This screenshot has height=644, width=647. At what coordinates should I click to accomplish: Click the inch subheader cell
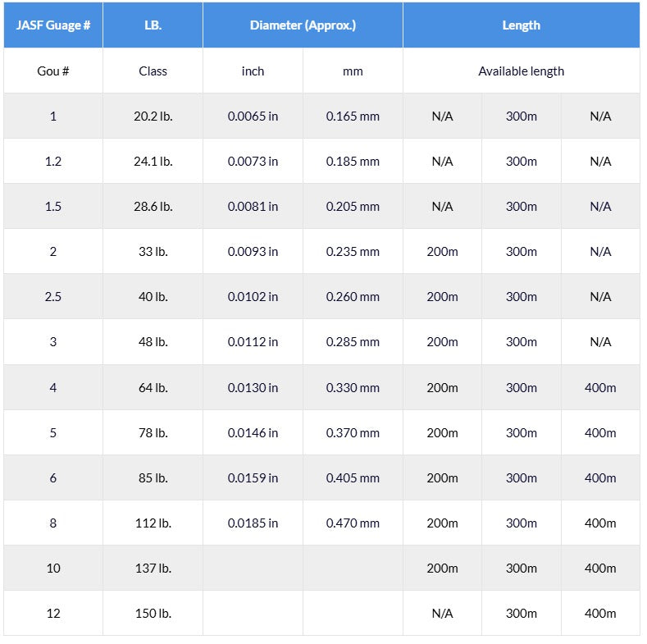tap(253, 71)
